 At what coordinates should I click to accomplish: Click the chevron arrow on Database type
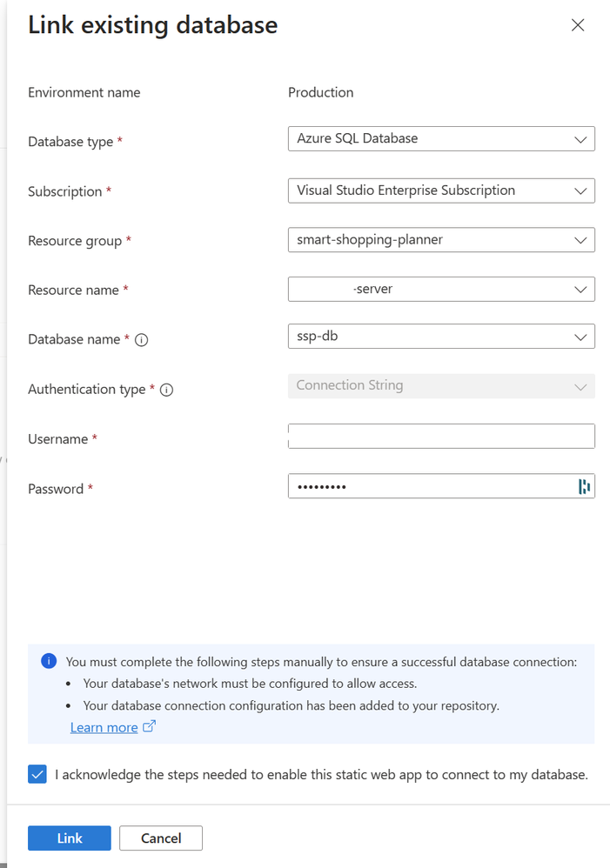580,139
